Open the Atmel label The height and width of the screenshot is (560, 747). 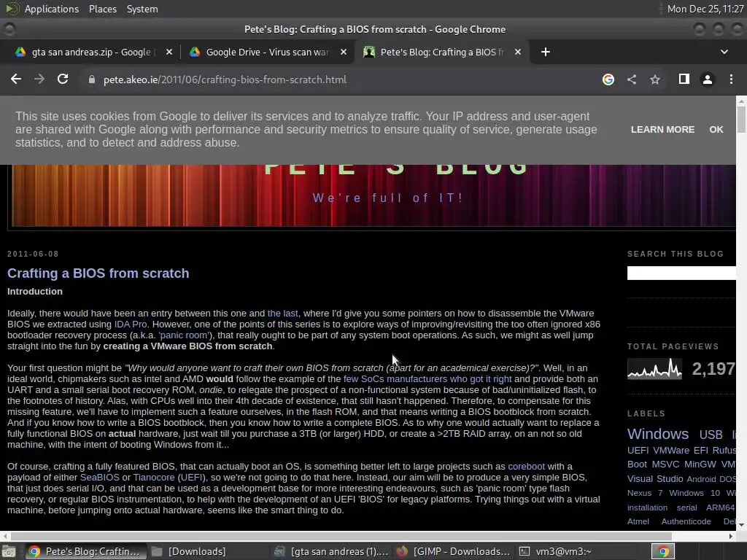point(638,521)
